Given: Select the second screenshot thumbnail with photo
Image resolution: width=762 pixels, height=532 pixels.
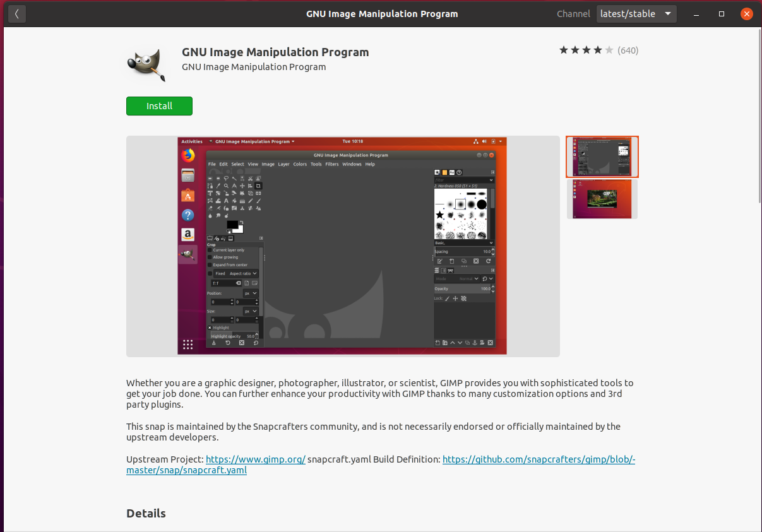Looking at the screenshot, I should tap(602, 199).
